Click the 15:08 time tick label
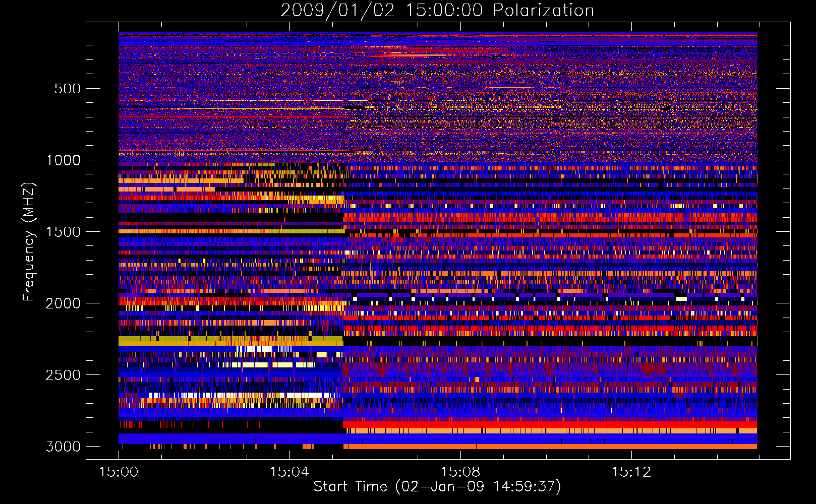Image resolution: width=816 pixels, height=504 pixels. [460, 472]
